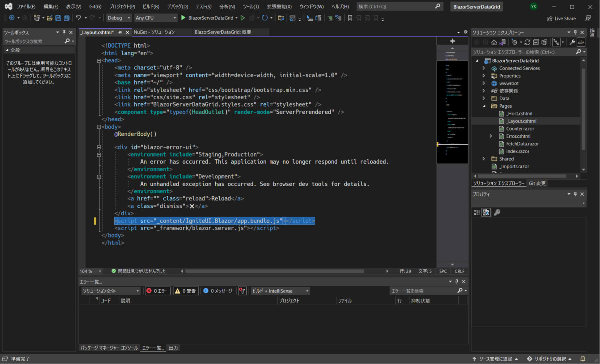Click the Save All toolbar icon
The height and width of the screenshot is (364, 600).
[66, 18]
